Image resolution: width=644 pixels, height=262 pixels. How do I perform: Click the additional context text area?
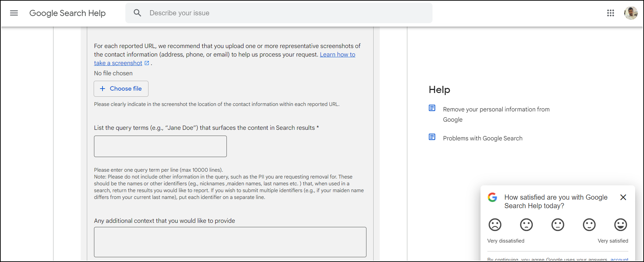(x=230, y=242)
